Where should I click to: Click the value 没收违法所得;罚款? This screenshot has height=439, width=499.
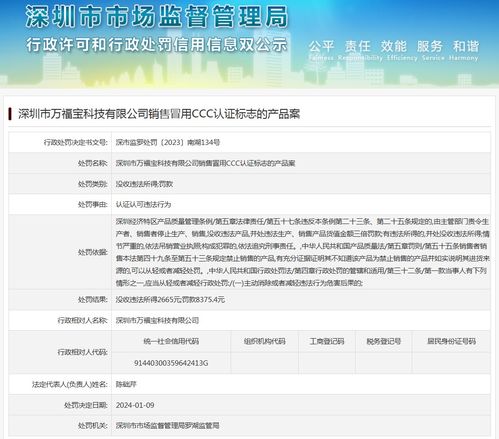(144, 184)
